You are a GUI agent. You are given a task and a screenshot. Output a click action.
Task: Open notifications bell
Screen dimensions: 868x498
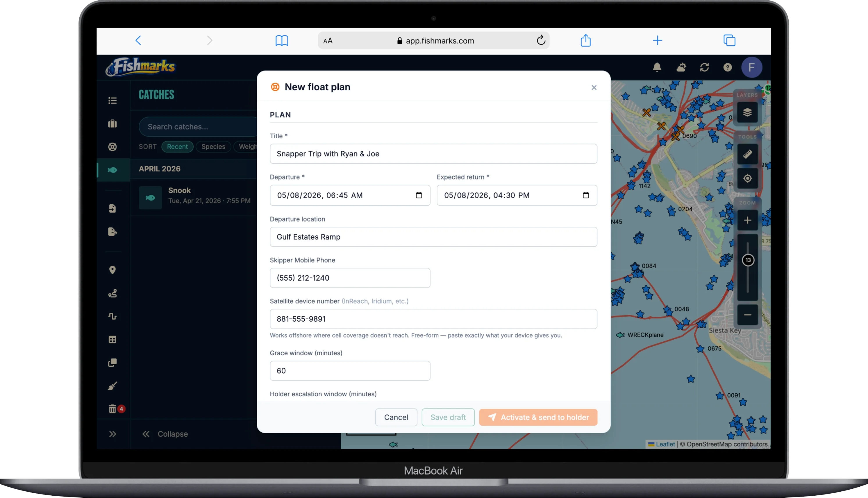(x=657, y=67)
